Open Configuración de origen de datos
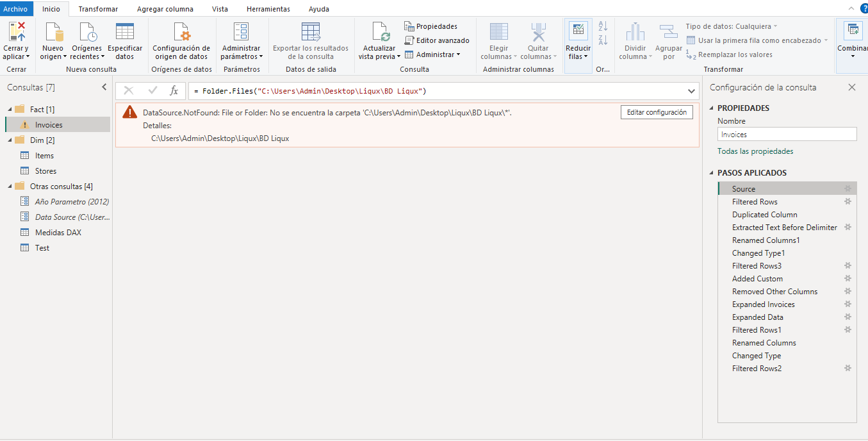 [x=181, y=32]
